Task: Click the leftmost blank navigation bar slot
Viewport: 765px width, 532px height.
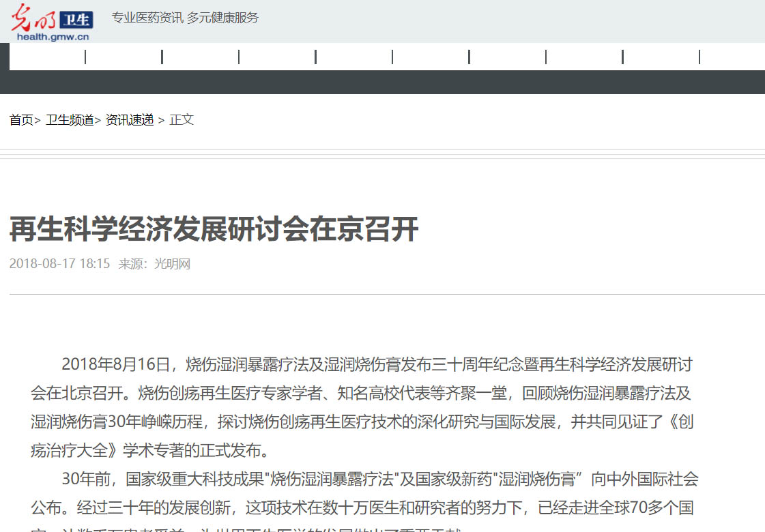Action: pyautogui.click(x=47, y=57)
